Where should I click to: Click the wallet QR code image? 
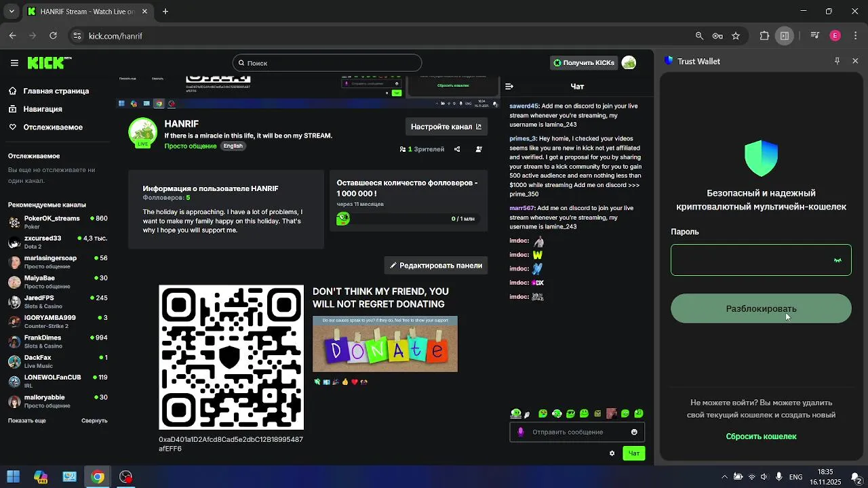point(231,357)
